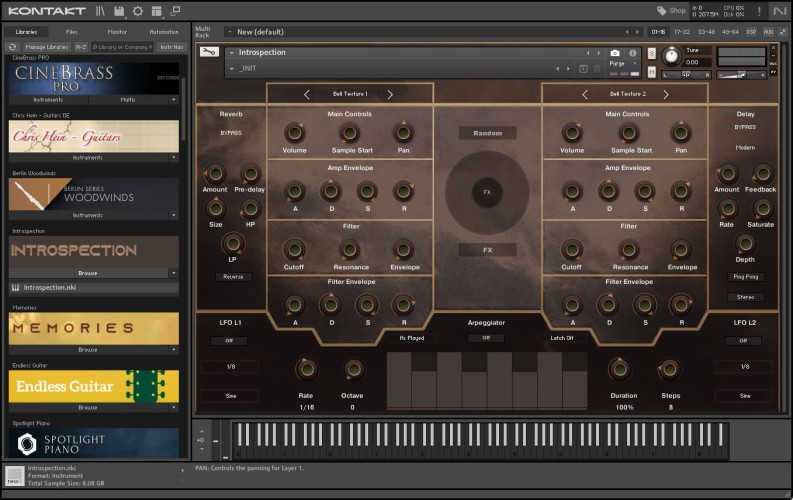The width and height of the screenshot is (793, 500).
Task: Click the refresh libraries icon
Action: pyautogui.click(x=12, y=47)
